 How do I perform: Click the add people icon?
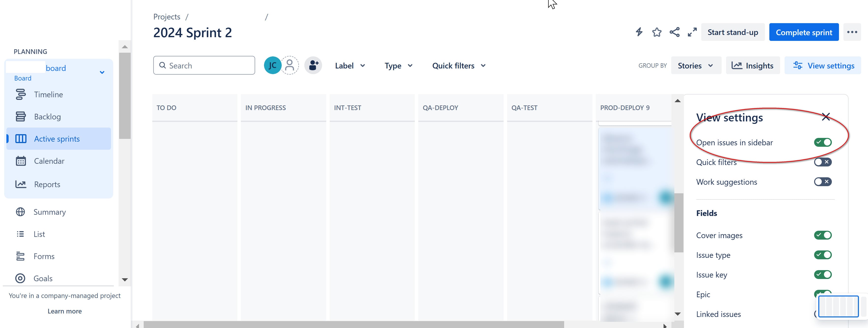pyautogui.click(x=313, y=66)
